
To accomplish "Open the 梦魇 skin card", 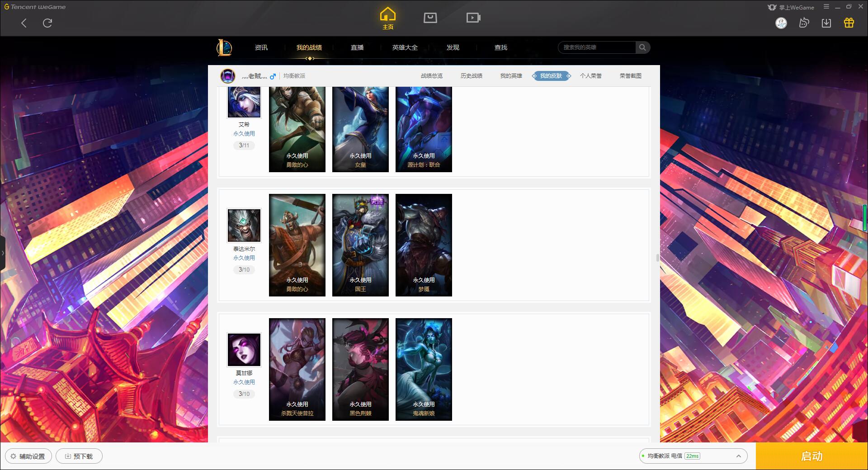I will click(424, 245).
